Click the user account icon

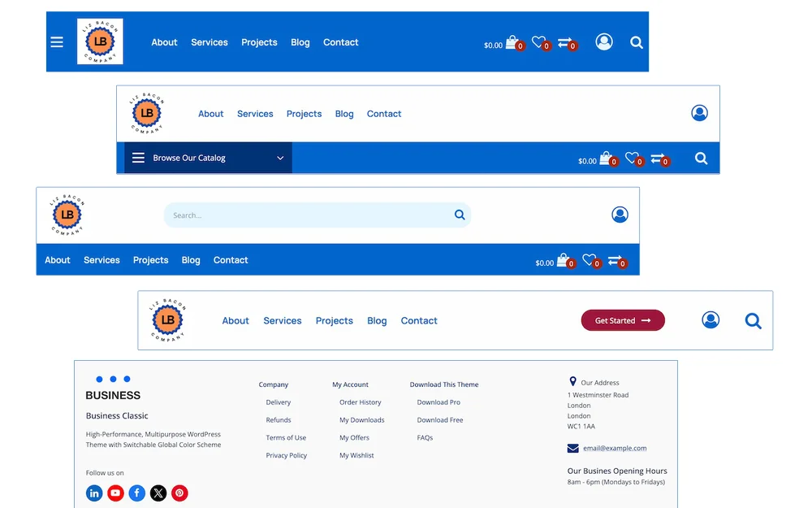[604, 41]
